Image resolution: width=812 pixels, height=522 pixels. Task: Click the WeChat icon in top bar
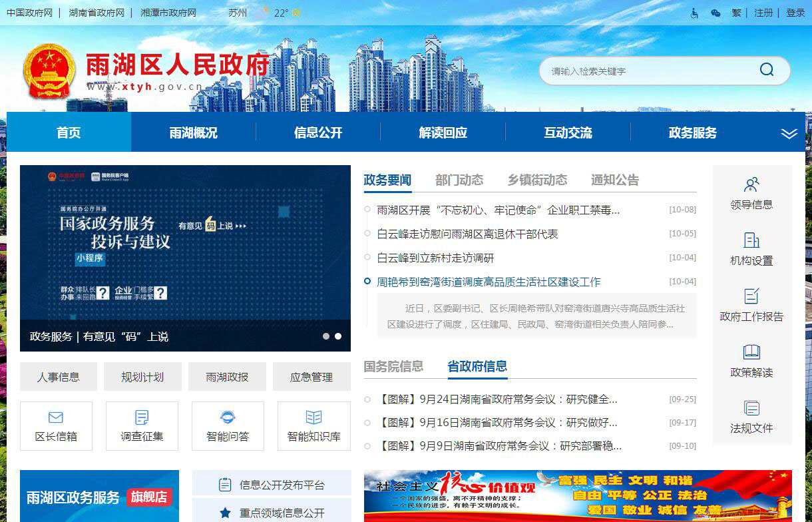coord(715,13)
